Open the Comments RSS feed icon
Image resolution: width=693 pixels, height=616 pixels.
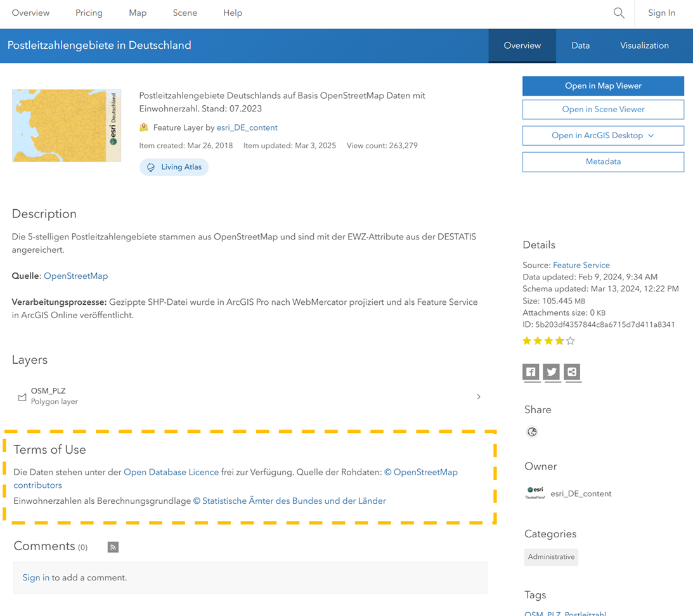tap(113, 547)
